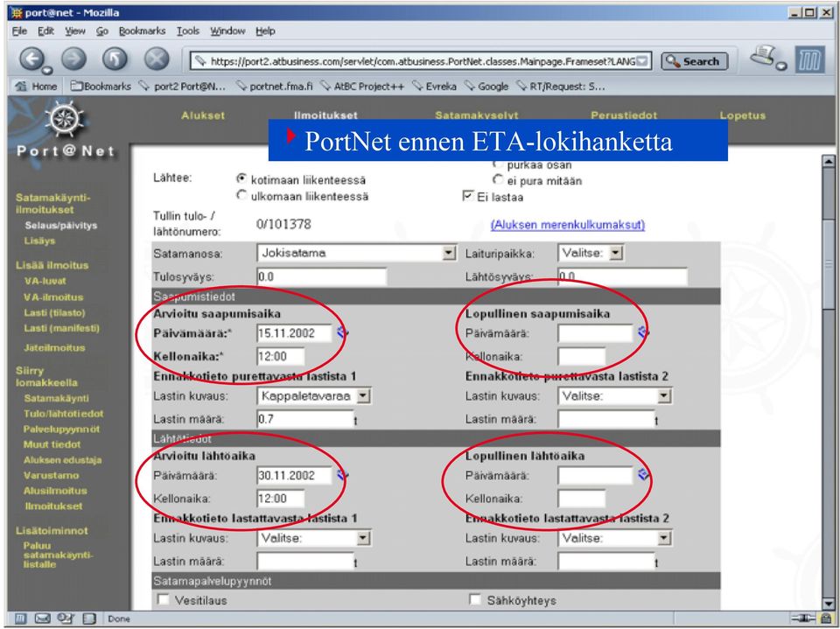Open the calendar picker for Lopullinen lähtöaika
Screen dimensions: 840x629
click(644, 475)
